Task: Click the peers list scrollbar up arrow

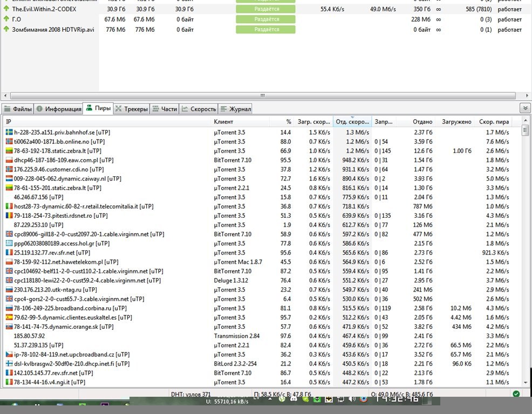Action: pos(525,120)
